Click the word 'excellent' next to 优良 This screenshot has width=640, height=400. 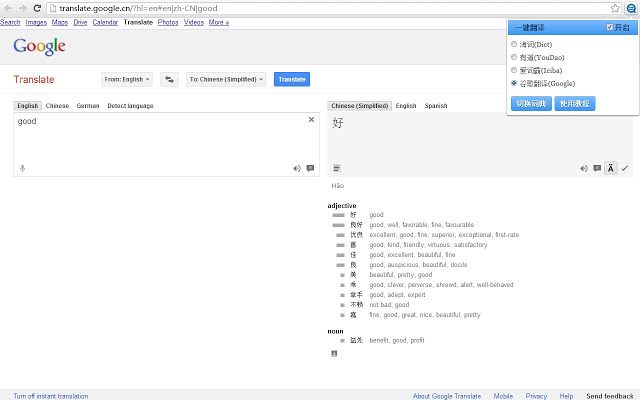click(383, 235)
